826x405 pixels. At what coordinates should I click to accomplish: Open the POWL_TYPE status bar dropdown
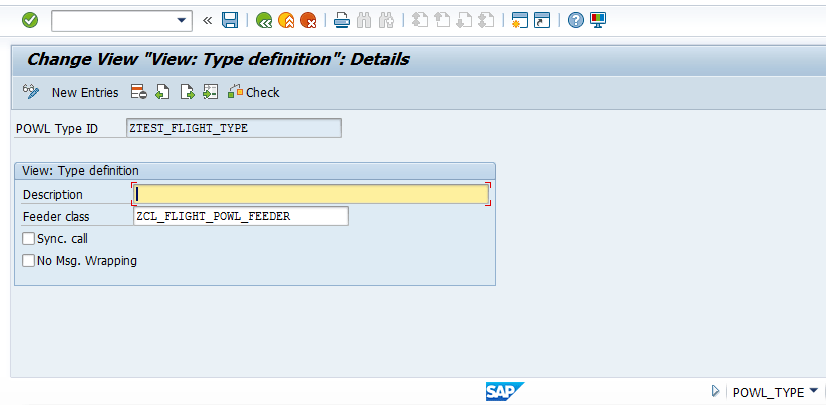pyautogui.click(x=813, y=391)
